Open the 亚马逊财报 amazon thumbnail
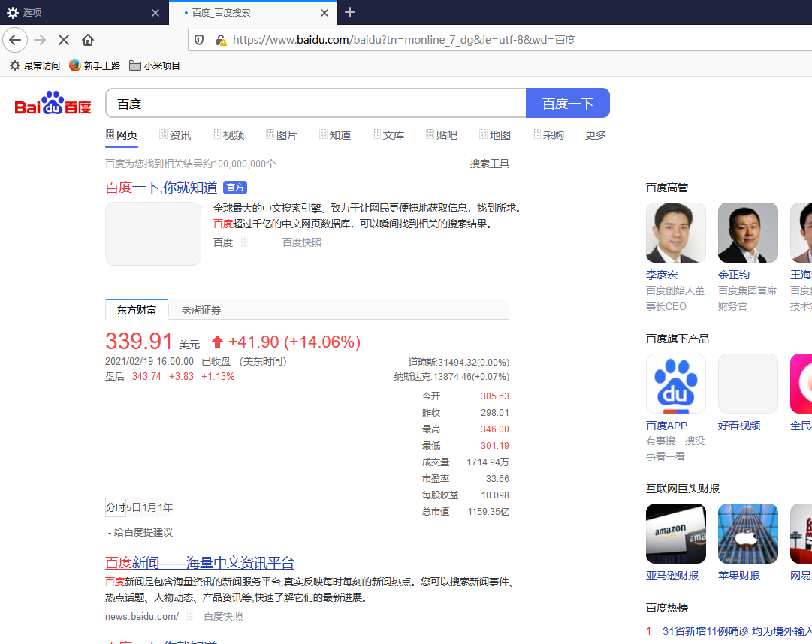812x644 pixels. point(676,534)
